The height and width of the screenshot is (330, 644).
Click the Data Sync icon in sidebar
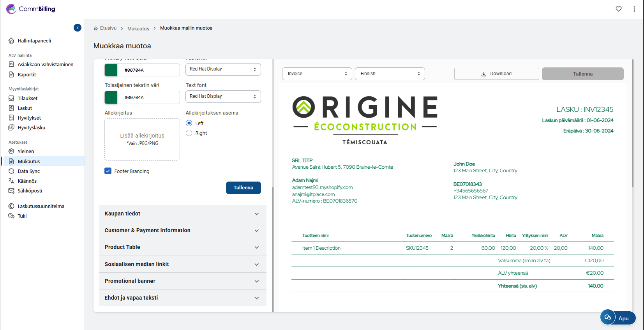(11, 171)
